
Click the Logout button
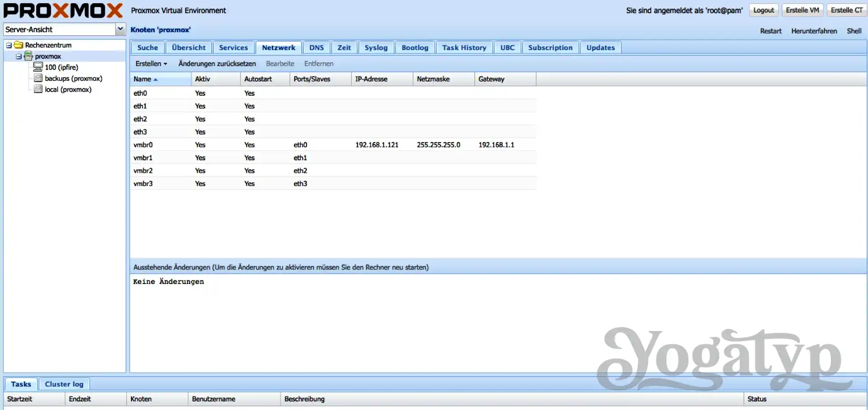764,10
